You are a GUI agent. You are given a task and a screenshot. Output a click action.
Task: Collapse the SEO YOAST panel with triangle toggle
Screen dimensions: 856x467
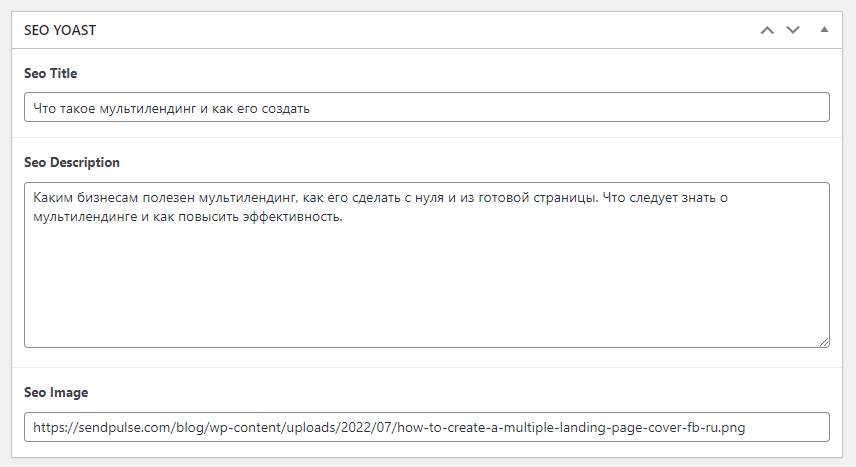click(824, 29)
